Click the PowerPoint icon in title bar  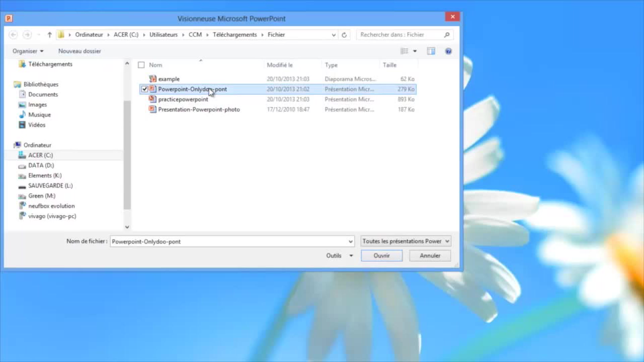pos(9,18)
